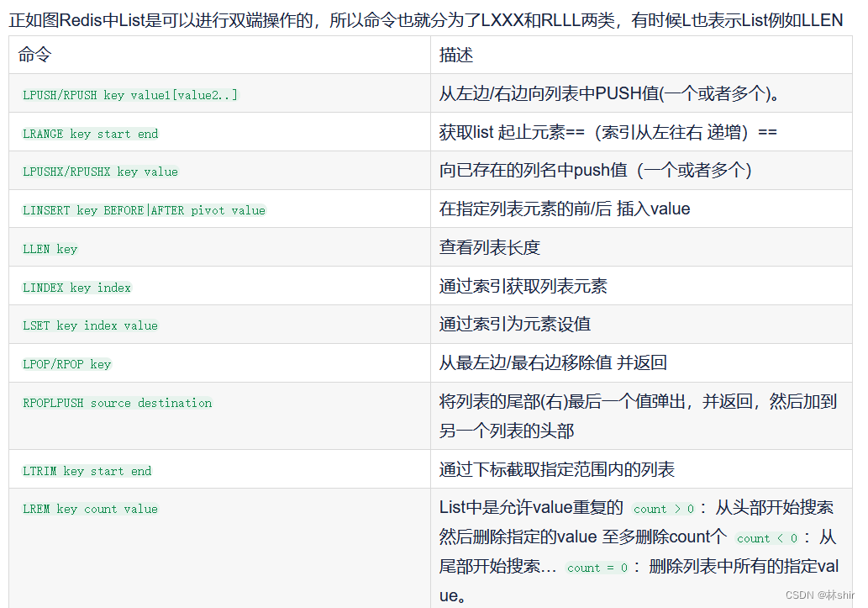Image resolution: width=868 pixels, height=608 pixels.
Task: Click description '从最左边/最右边移除值 并返回'
Action: (553, 363)
